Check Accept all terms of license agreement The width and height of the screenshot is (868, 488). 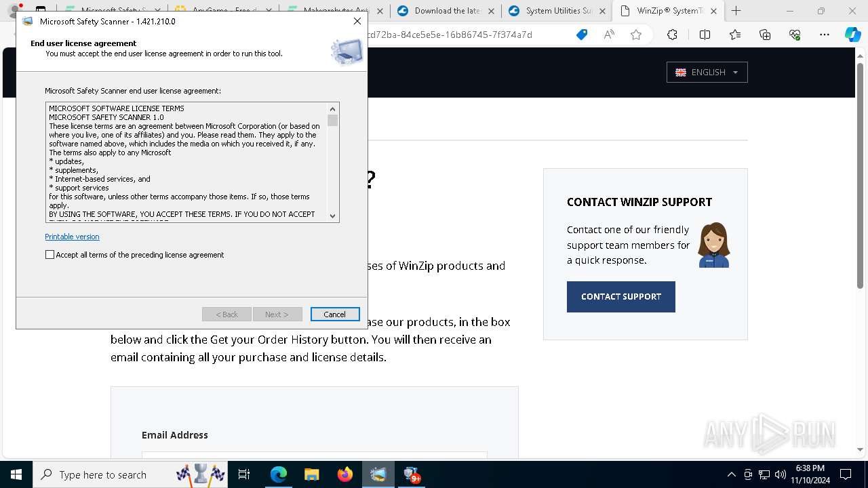50,255
